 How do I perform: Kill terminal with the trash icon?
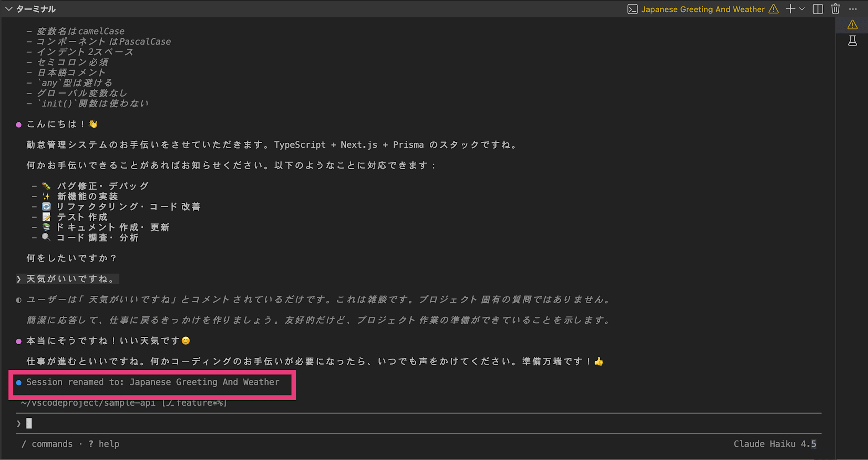click(x=835, y=9)
